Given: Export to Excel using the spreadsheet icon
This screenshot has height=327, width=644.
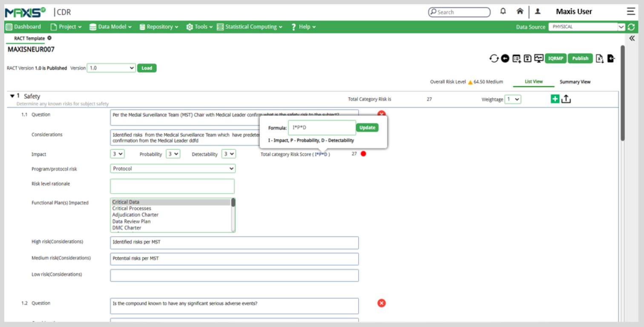Looking at the screenshot, I should pyautogui.click(x=600, y=59).
